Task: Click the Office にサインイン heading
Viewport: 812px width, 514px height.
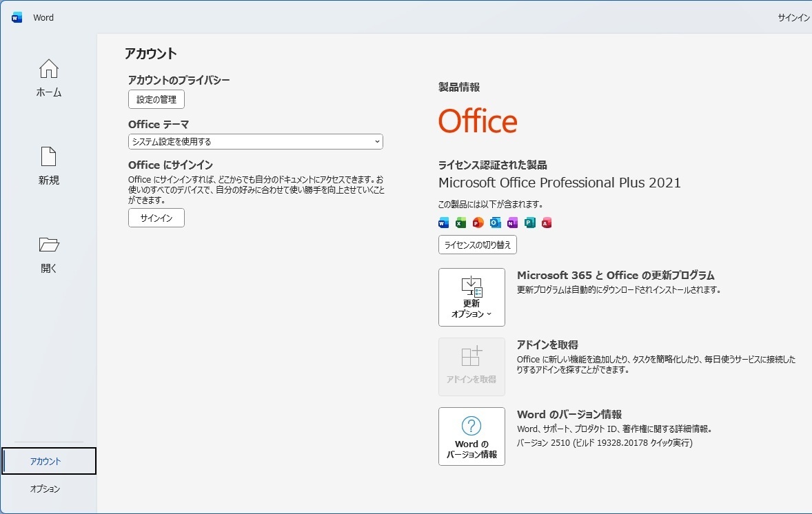Action: coord(170,165)
